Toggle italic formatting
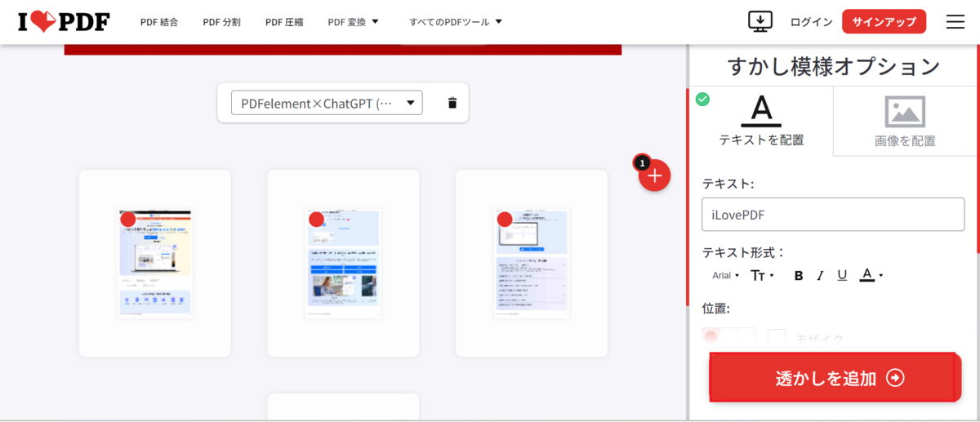The image size is (980, 422). tap(820, 276)
